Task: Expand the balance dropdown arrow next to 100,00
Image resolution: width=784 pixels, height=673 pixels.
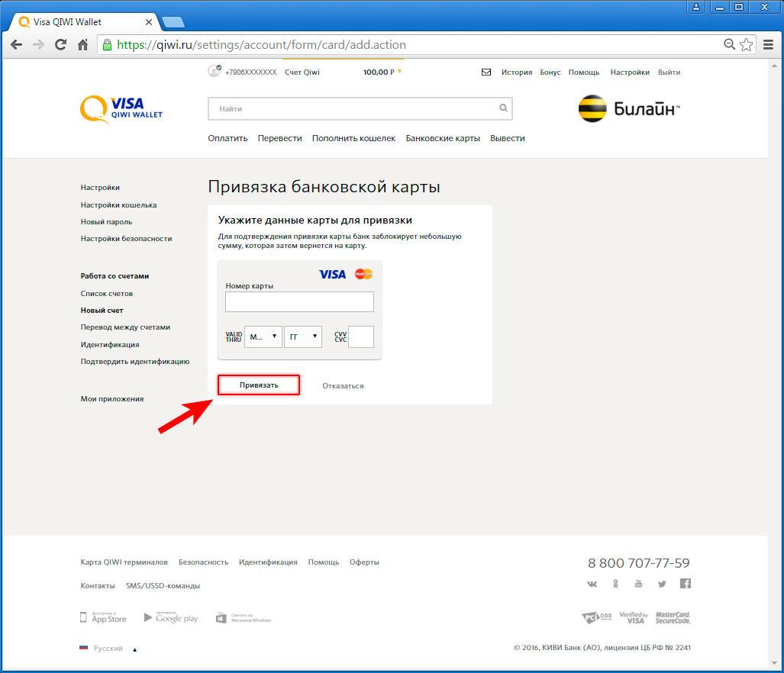Action: coord(399,72)
